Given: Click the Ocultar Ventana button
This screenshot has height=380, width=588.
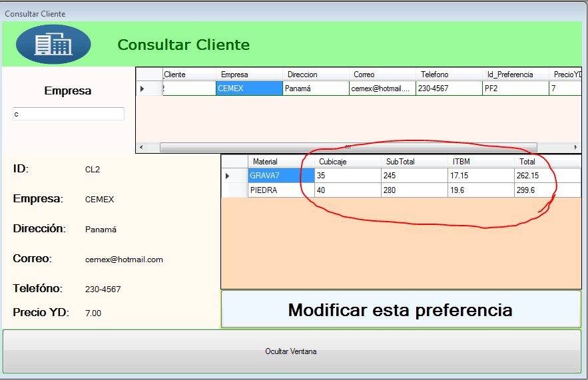Looking at the screenshot, I should [x=292, y=351].
